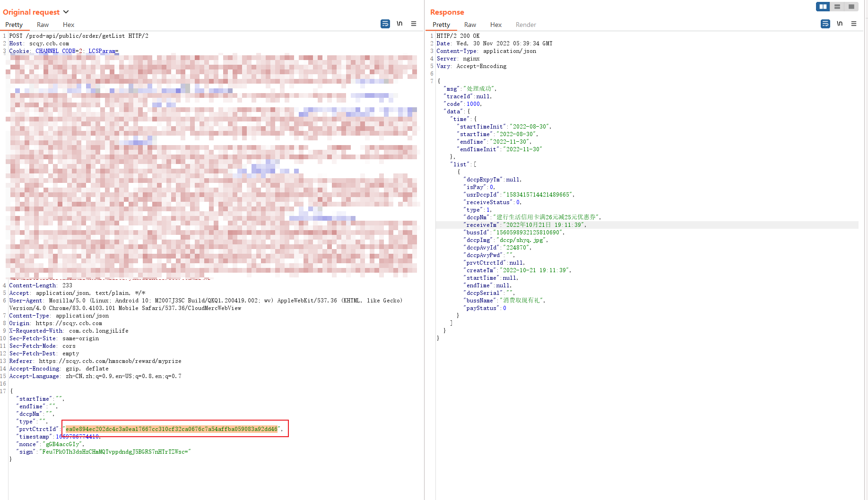Switch to combined single-pane layout
The width and height of the screenshot is (868, 500).
click(851, 7)
